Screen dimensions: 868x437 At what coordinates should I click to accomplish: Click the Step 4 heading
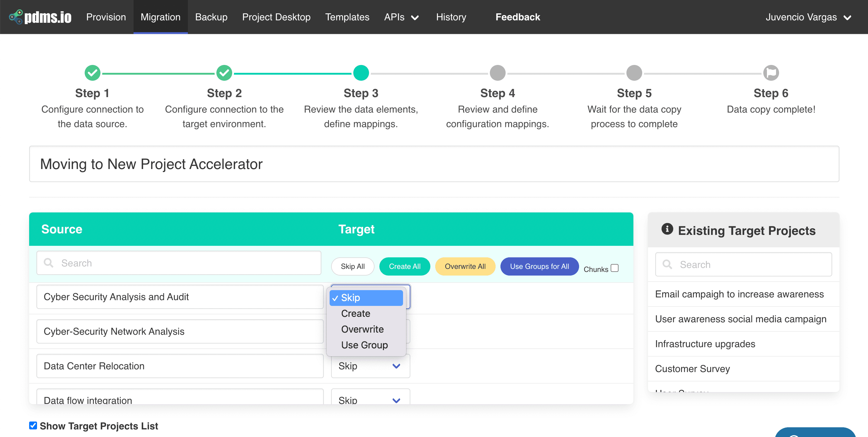pos(497,93)
